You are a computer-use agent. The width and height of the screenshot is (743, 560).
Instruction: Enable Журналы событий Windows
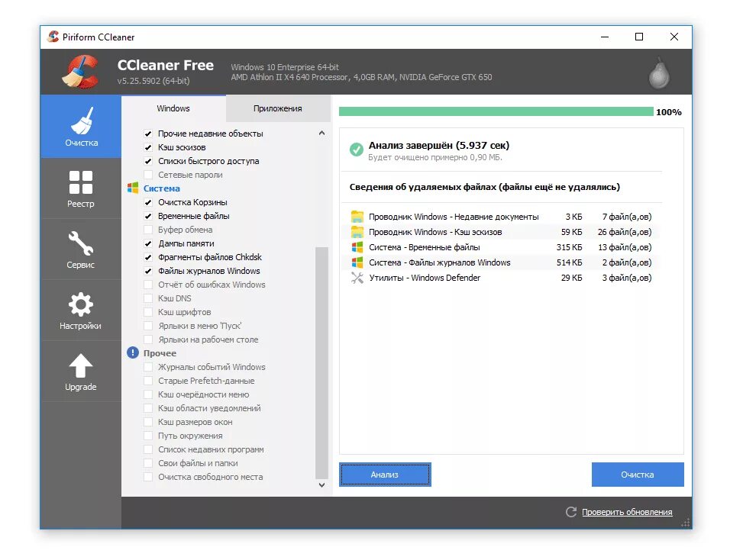[148, 367]
